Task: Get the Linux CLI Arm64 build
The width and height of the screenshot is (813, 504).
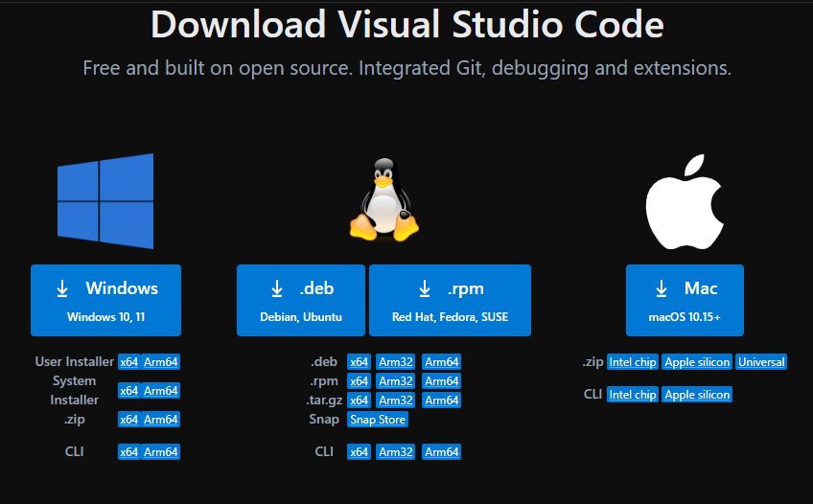Action: click(x=442, y=452)
